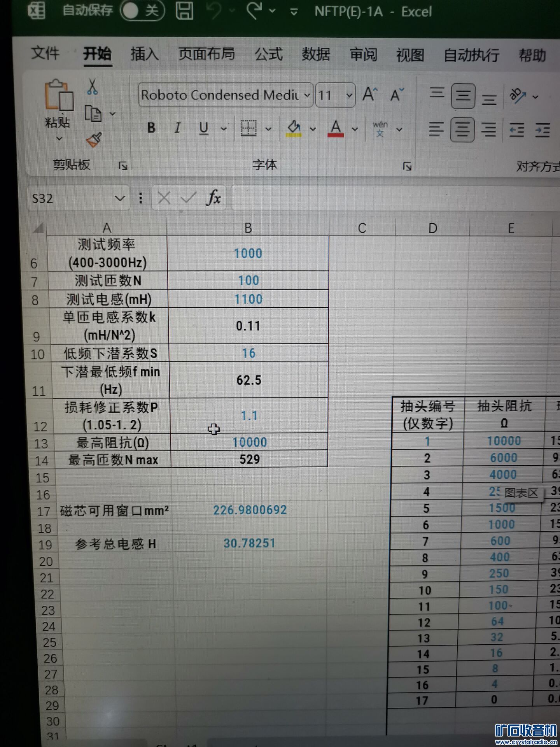Expand the Underline style arrow

click(224, 128)
